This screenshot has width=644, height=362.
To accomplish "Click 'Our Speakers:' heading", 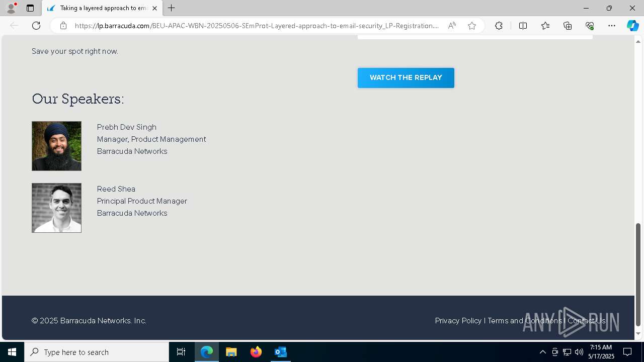I will coord(78,99).
